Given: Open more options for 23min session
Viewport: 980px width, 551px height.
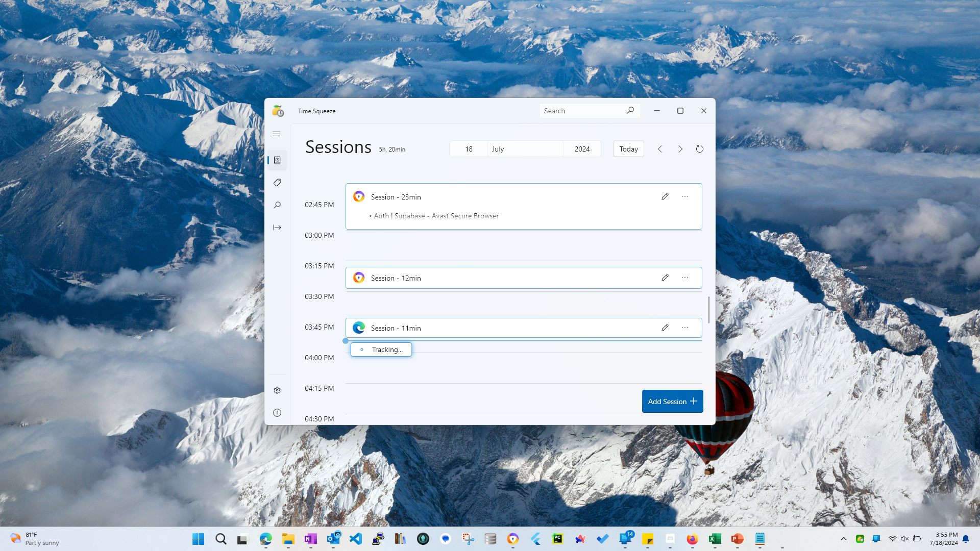Looking at the screenshot, I should click(x=685, y=196).
